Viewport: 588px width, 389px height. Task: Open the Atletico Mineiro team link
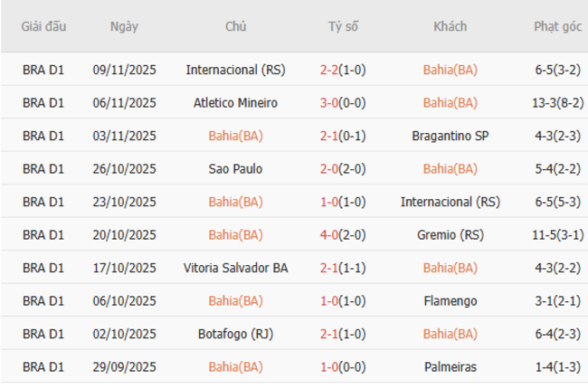click(x=235, y=103)
